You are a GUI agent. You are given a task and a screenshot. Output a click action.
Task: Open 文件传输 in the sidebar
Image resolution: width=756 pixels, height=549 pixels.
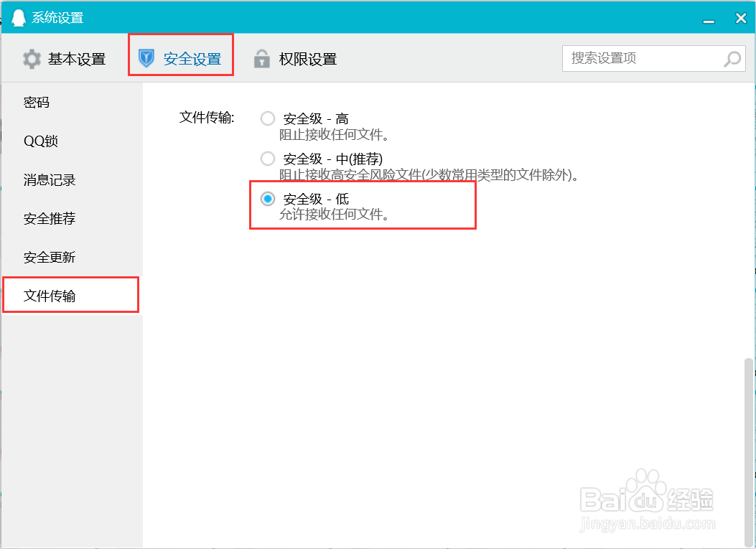(73, 296)
